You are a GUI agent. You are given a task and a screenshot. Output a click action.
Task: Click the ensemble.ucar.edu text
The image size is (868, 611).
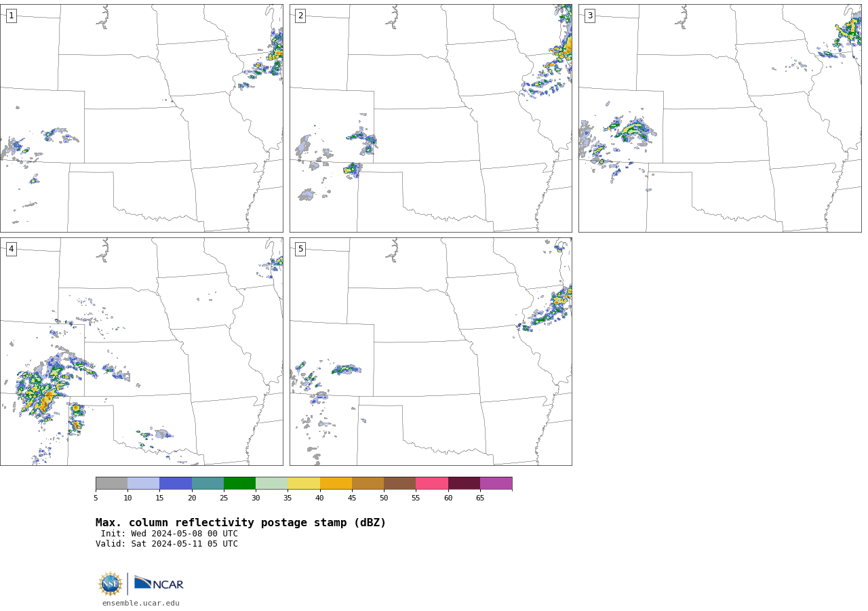141,603
